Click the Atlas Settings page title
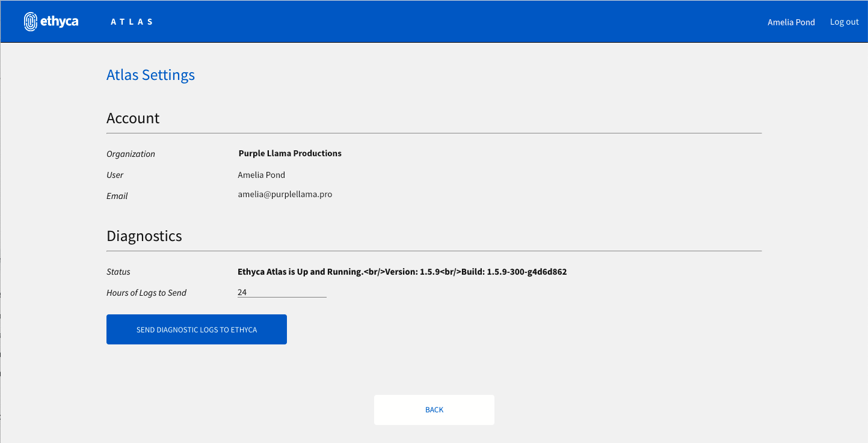Screen dimensions: 868x443 pyautogui.click(x=150, y=75)
